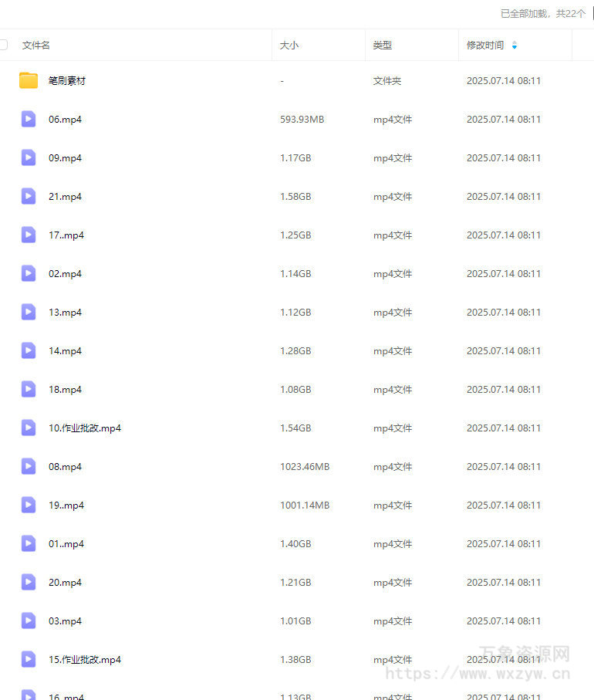Click the 15.作业批改.mp4 video icon
Viewport: 594px width, 700px height.
coord(29,659)
